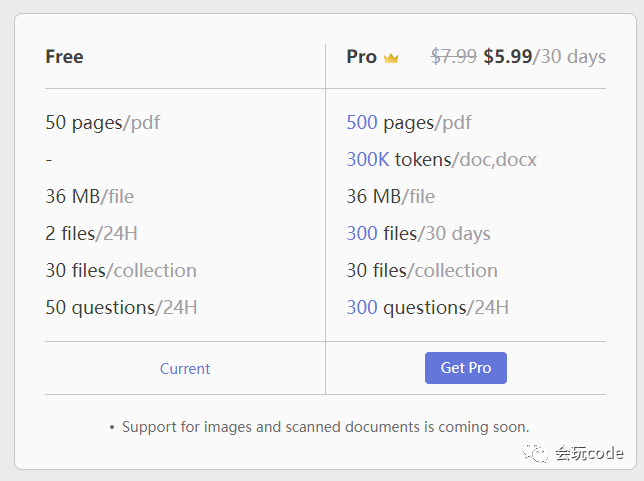Click the images and scanned documents note
The height and width of the screenshot is (481, 644).
pyautogui.click(x=325, y=427)
